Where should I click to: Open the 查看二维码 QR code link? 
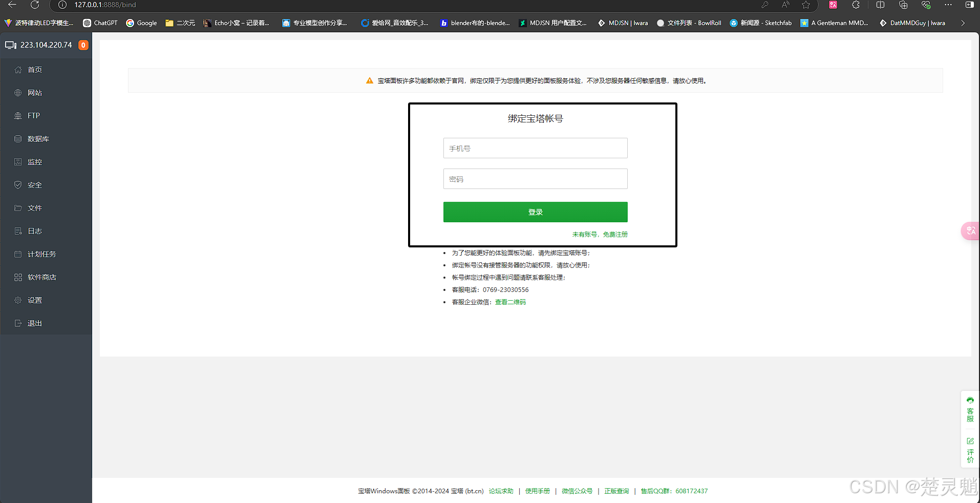point(510,302)
